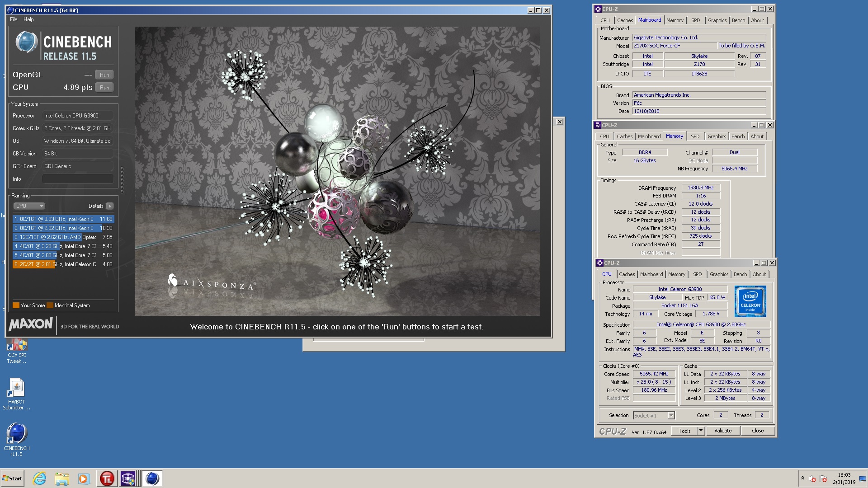
Task: Switch to Memory tab in the CPU-Z CPU window
Action: [676, 274]
